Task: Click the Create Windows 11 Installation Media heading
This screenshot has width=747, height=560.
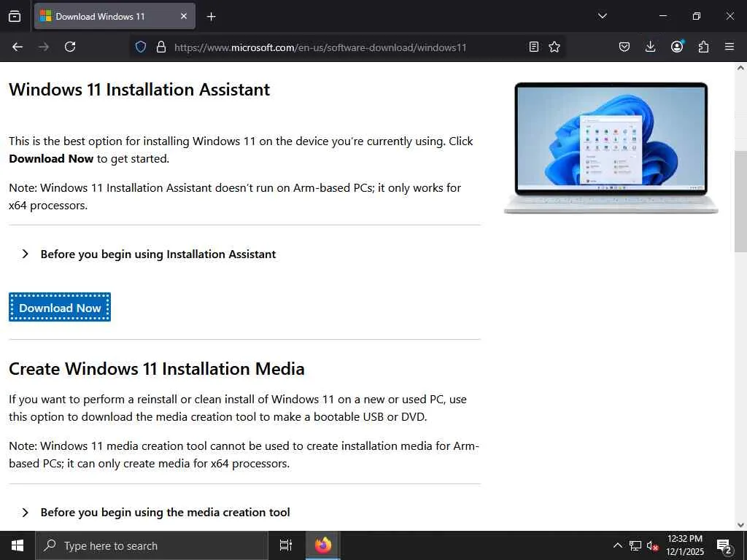Action: pos(156,368)
